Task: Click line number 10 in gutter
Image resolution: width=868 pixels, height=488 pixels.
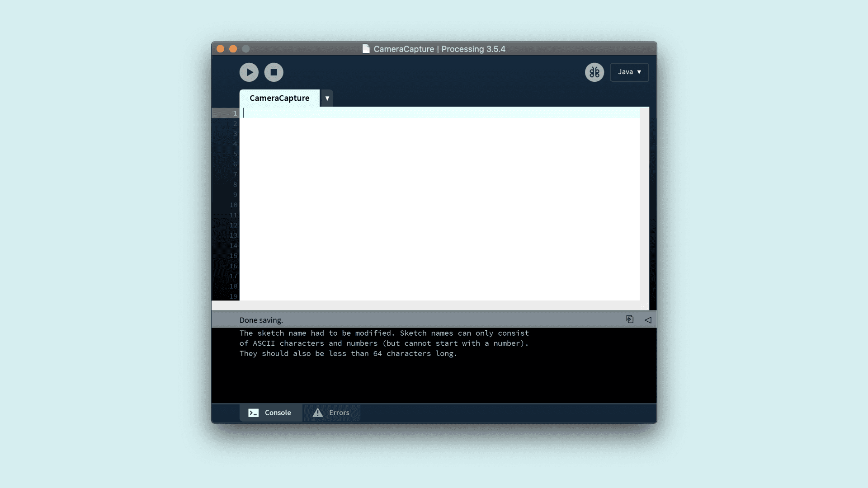Action: [233, 205]
